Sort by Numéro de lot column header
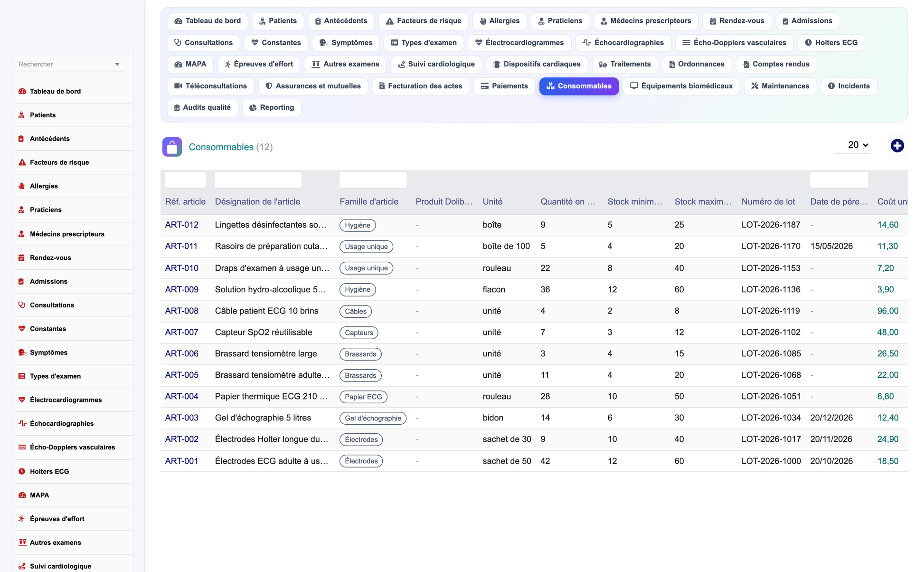The image size is (924, 572). coord(768,201)
